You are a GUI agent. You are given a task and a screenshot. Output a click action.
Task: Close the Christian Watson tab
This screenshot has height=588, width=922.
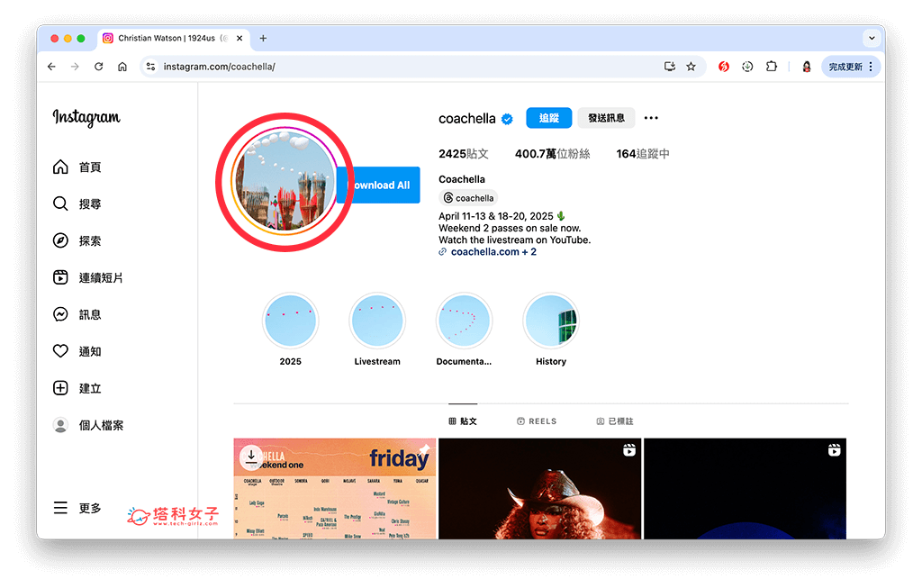click(240, 38)
